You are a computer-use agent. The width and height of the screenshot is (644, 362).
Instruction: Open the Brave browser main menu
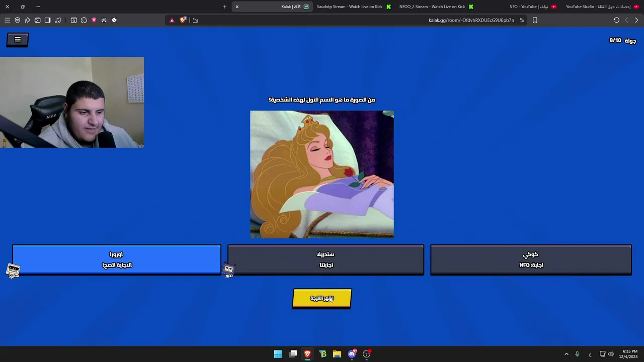(7, 20)
